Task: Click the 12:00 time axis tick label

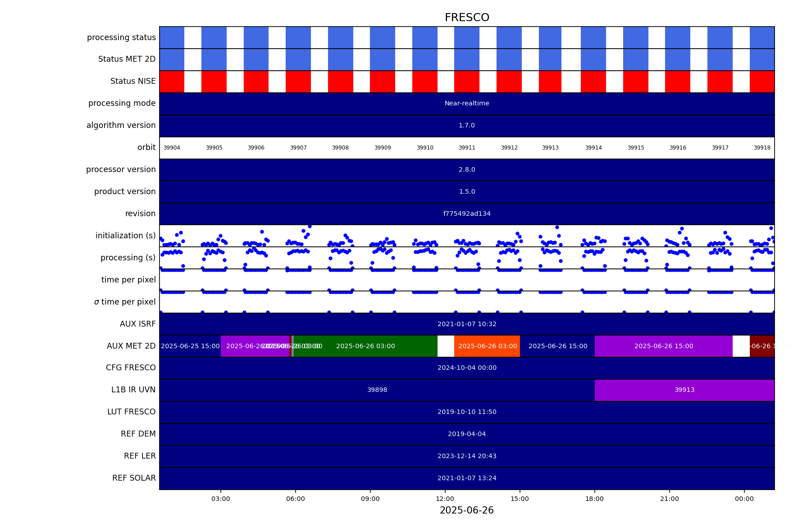Action: [x=445, y=499]
